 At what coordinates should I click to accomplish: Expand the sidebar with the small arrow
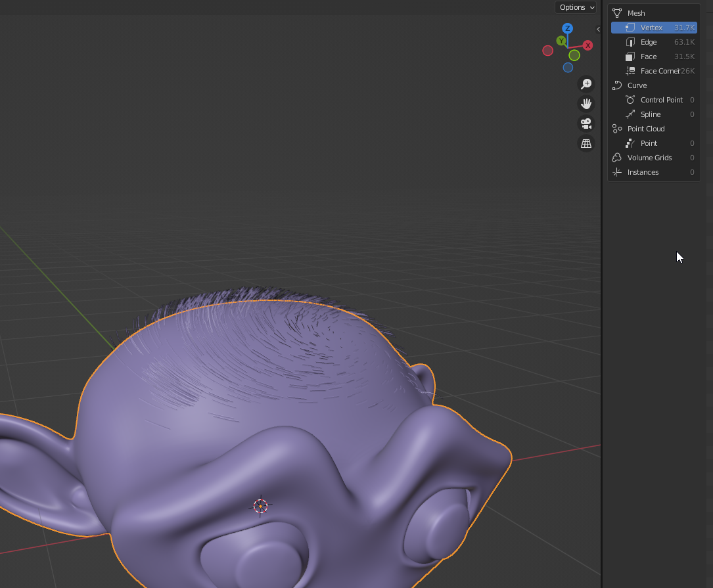pos(598,29)
